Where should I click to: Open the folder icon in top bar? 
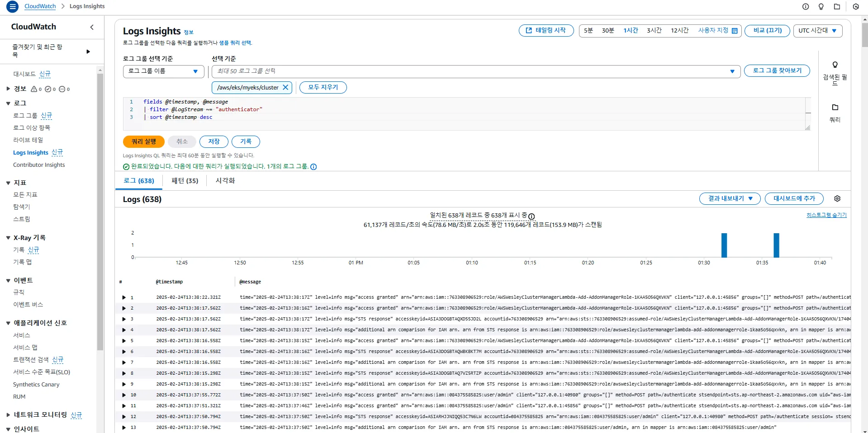coord(837,6)
